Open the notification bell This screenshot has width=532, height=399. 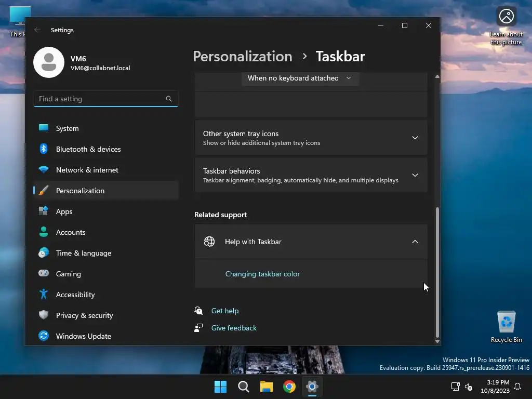(518, 387)
